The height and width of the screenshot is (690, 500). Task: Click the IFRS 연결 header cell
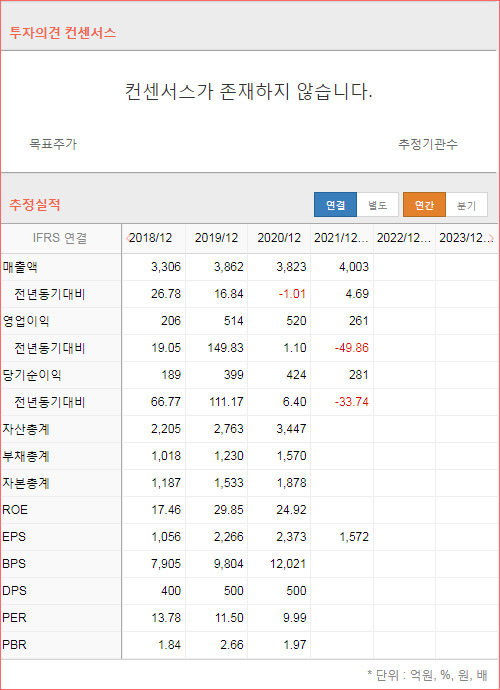(60, 238)
